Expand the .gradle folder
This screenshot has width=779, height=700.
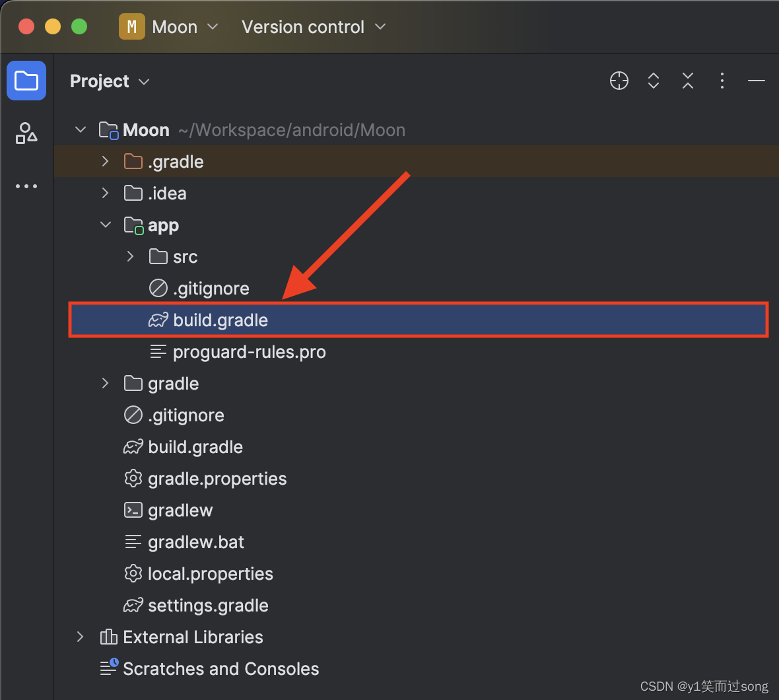105,161
